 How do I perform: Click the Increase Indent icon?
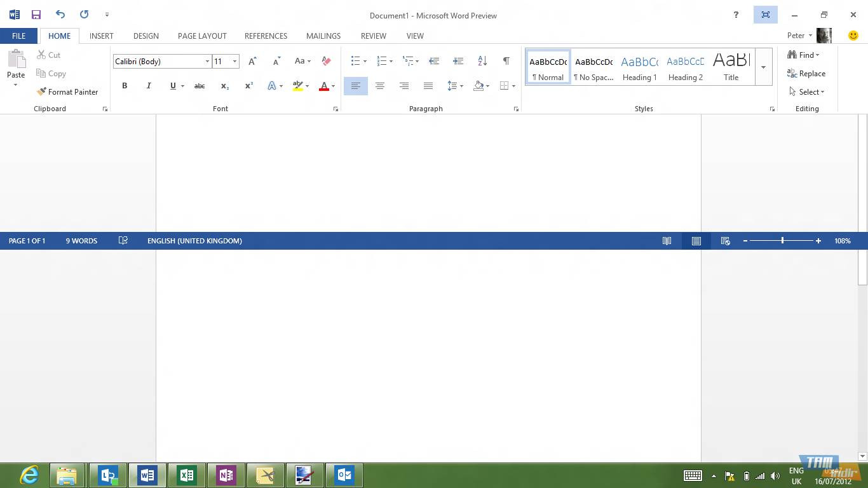(x=458, y=62)
